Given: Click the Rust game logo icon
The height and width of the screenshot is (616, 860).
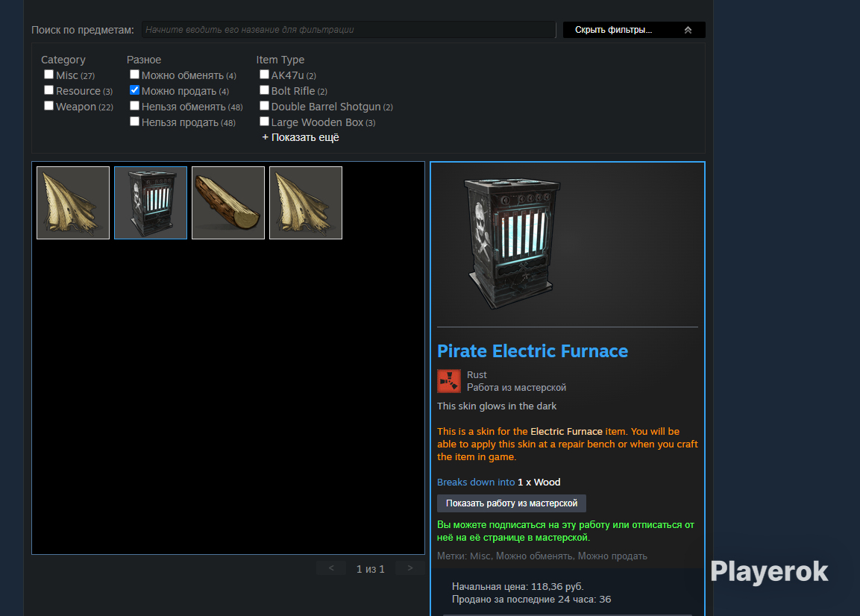Looking at the screenshot, I should coord(449,380).
